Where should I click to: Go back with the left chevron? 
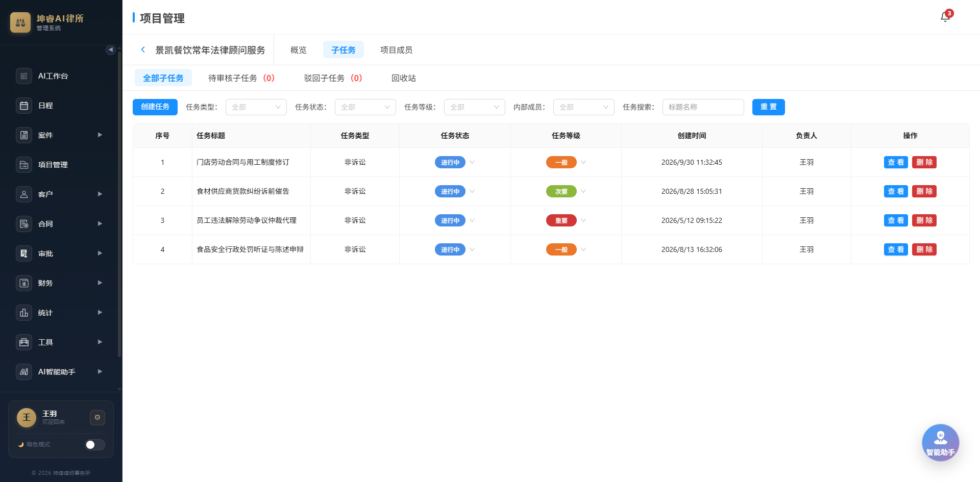click(143, 49)
